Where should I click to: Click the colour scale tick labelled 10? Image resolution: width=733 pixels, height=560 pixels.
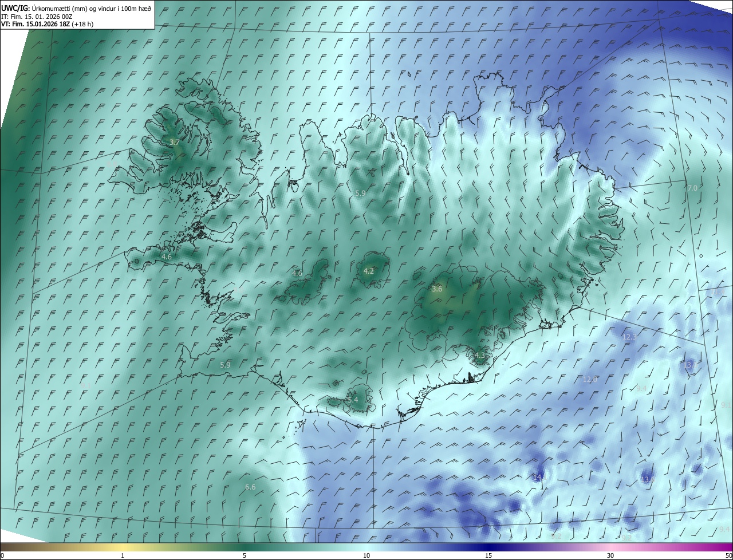366,555
